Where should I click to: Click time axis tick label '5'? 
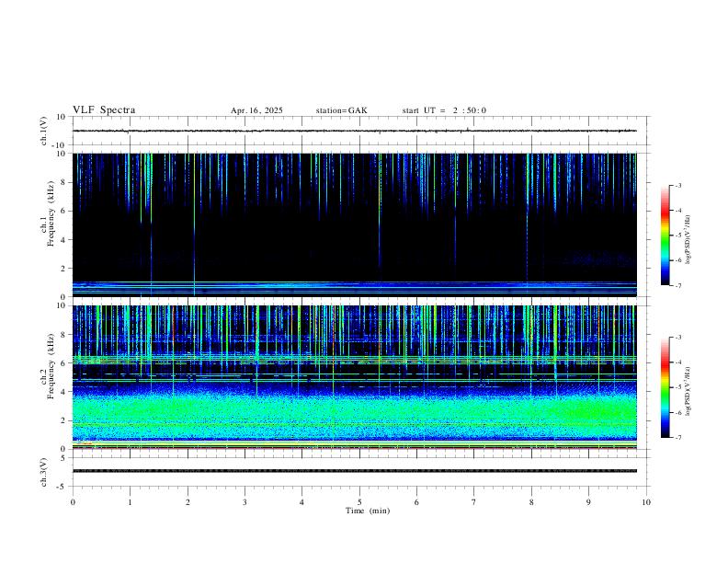[x=359, y=502]
